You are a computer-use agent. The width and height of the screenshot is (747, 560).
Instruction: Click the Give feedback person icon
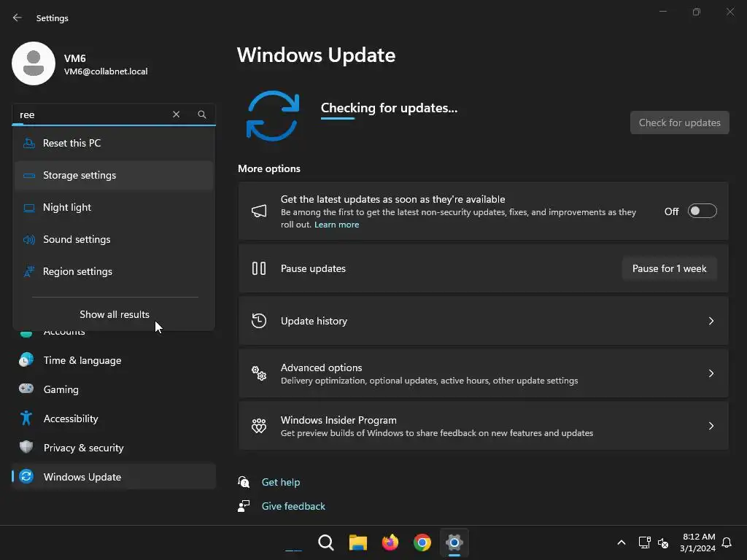click(x=244, y=506)
